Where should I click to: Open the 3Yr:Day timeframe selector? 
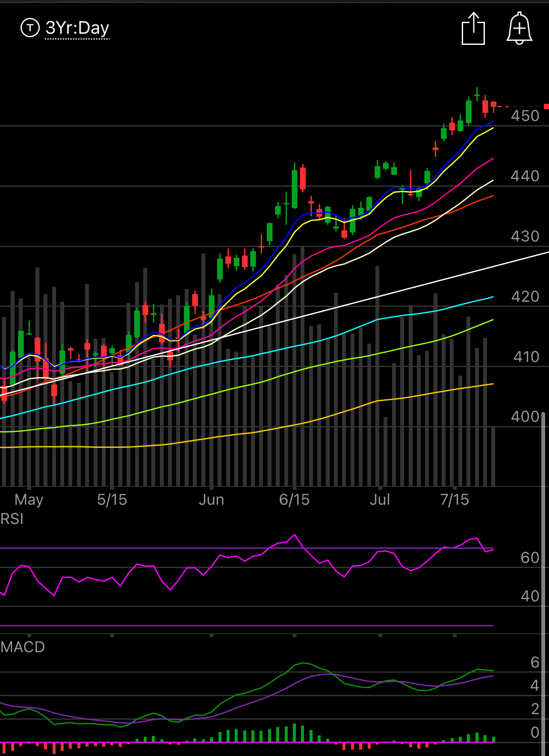[77, 28]
